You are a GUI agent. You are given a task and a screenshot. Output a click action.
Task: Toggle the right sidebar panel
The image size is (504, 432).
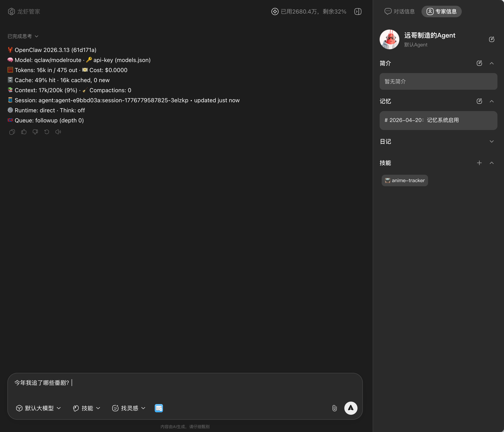[357, 11]
